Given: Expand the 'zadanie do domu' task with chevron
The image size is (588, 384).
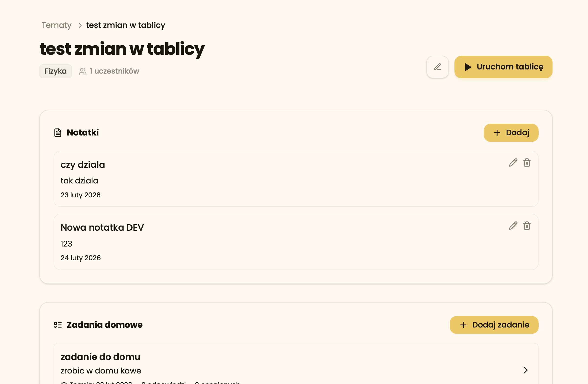Looking at the screenshot, I should click(x=525, y=370).
